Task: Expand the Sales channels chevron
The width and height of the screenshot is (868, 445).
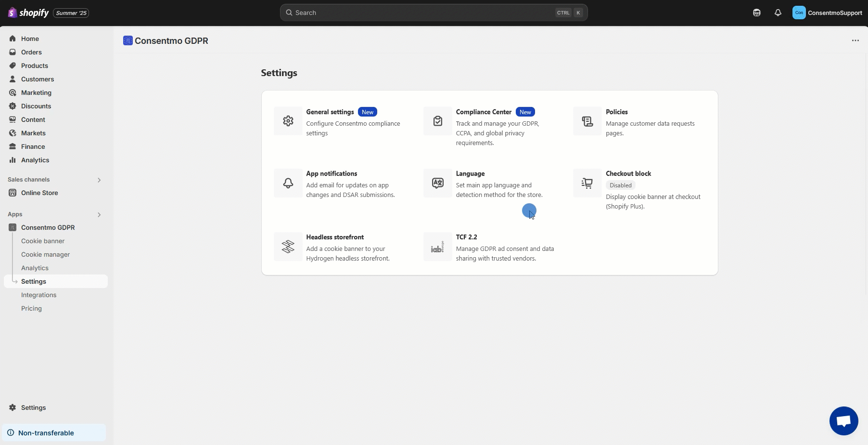Action: [99, 180]
